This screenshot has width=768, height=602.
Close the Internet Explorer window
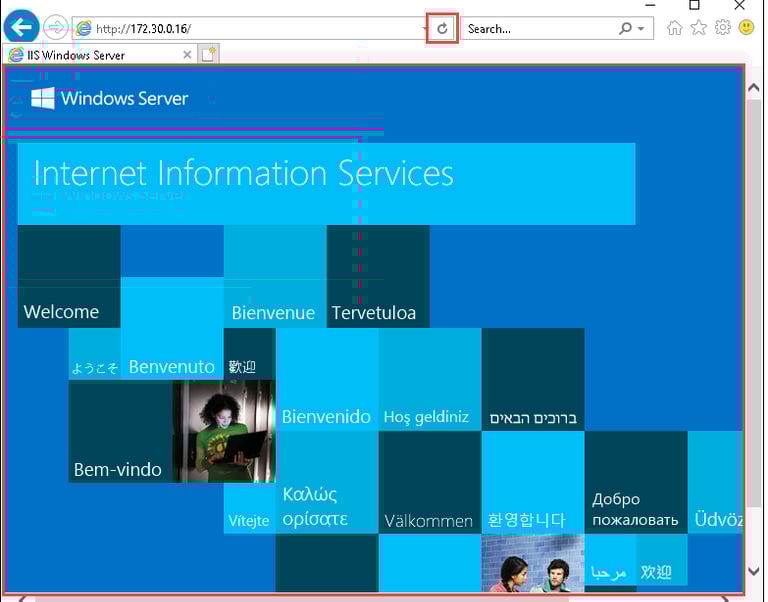740,5
